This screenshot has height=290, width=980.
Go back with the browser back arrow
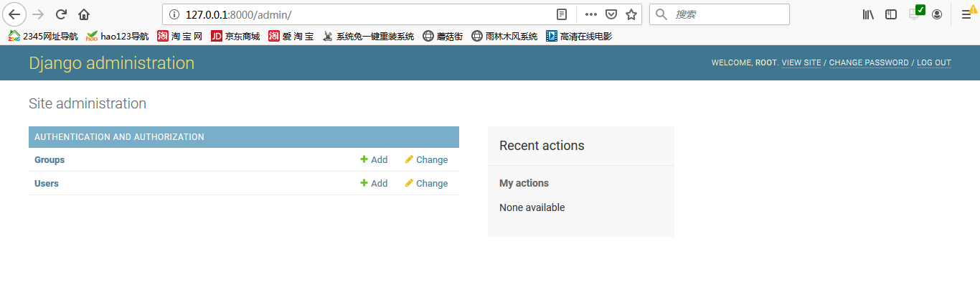click(x=14, y=14)
